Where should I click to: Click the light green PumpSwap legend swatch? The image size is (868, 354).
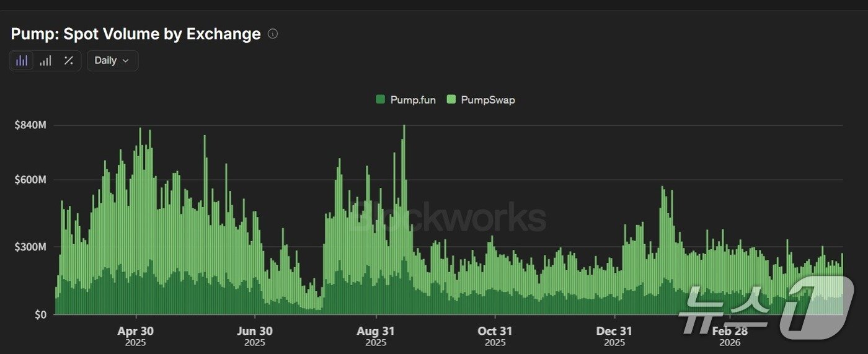pos(451,100)
